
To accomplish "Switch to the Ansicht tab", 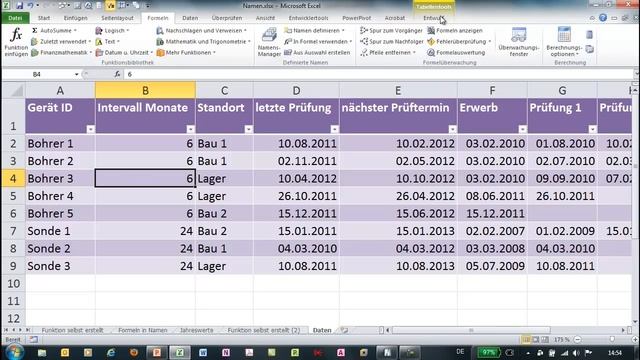I will tap(265, 18).
